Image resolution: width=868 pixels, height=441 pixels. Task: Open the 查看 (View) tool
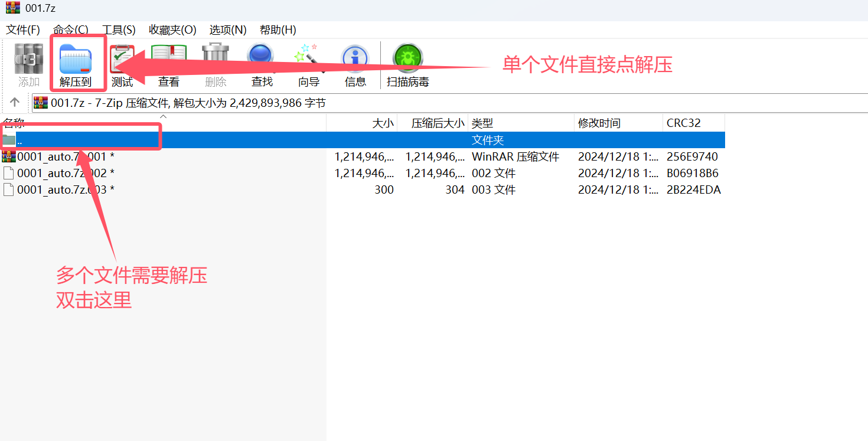pos(168,62)
